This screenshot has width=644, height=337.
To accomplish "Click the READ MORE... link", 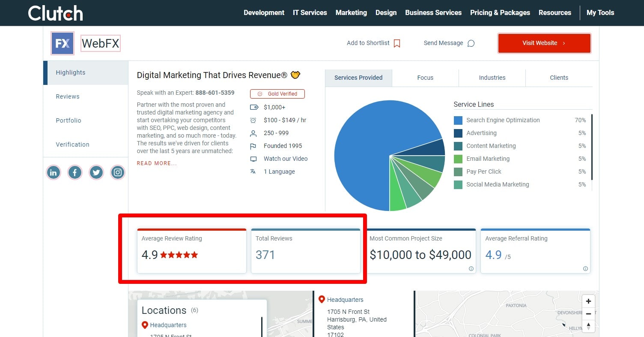I will click(x=157, y=163).
